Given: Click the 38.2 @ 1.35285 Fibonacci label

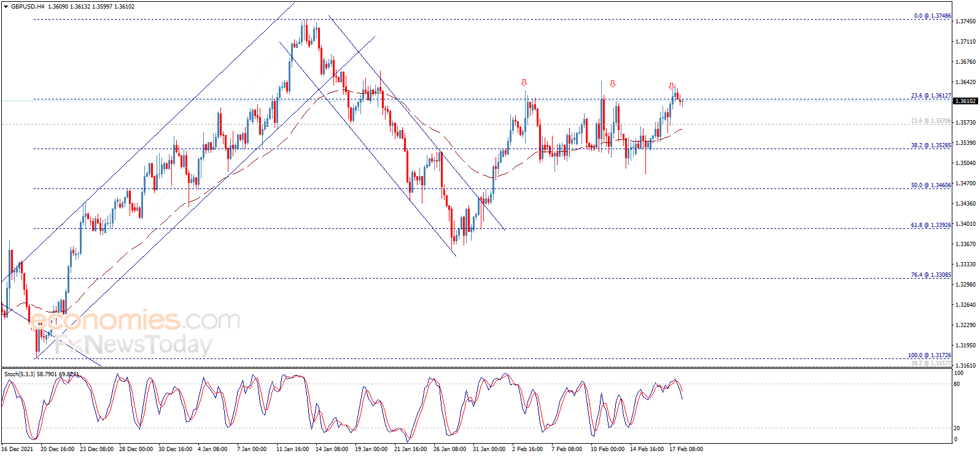Looking at the screenshot, I should pos(930,145).
